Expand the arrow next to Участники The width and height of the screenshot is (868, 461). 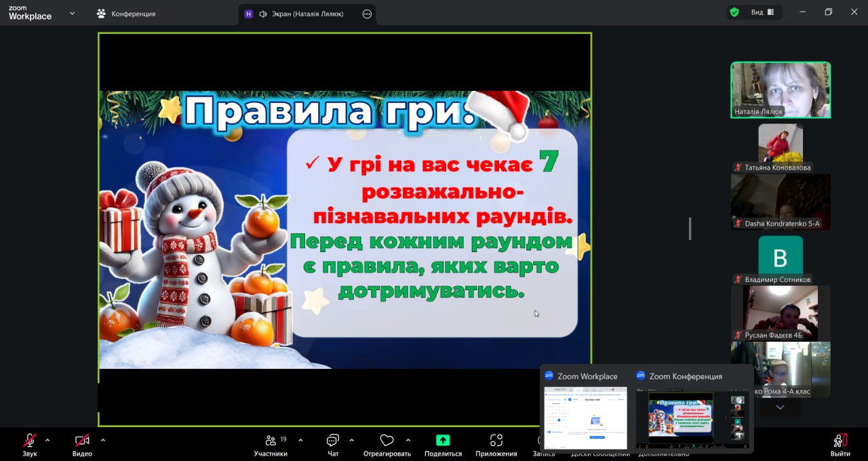coord(300,440)
